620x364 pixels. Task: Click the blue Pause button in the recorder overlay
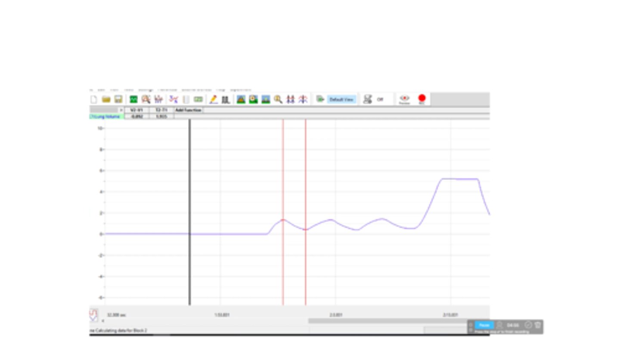pos(484,325)
